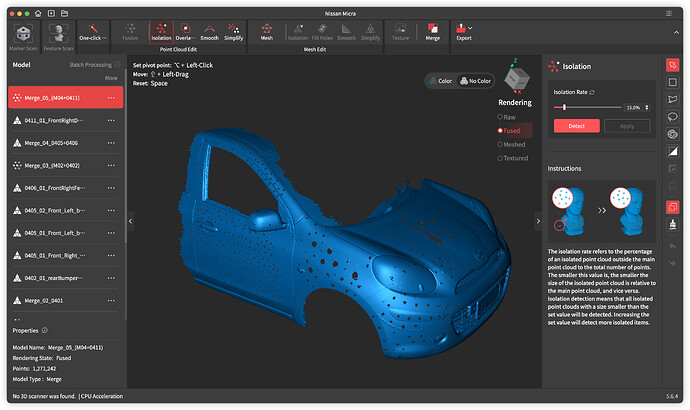
Task: Click the Mesh generation tool
Action: click(267, 33)
